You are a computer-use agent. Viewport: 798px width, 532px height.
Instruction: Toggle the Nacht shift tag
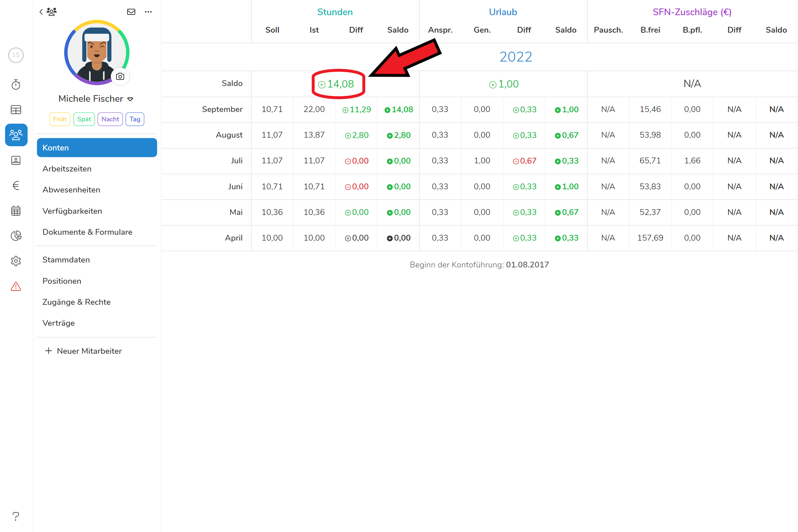pyautogui.click(x=110, y=119)
